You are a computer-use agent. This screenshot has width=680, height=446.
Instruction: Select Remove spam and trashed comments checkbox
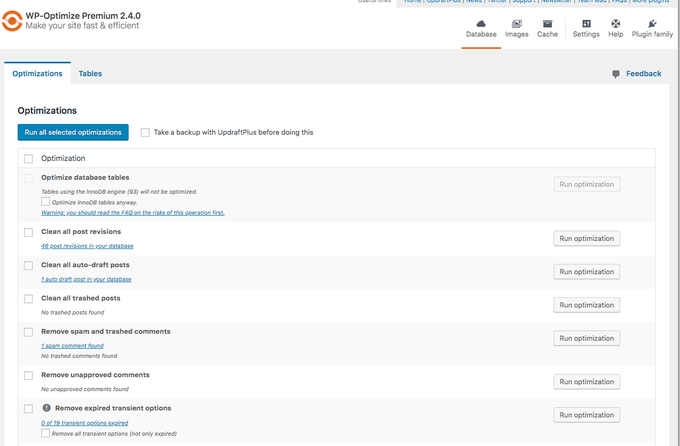click(x=29, y=332)
